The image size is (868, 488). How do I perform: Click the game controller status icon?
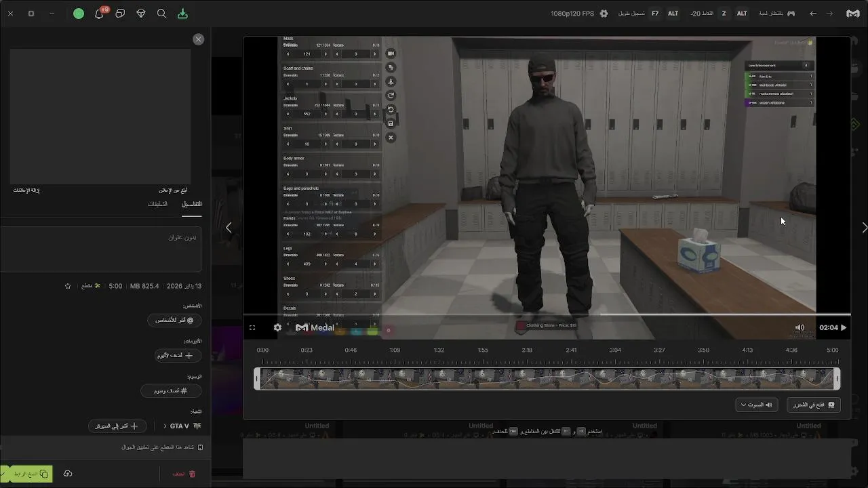pyautogui.click(x=791, y=14)
